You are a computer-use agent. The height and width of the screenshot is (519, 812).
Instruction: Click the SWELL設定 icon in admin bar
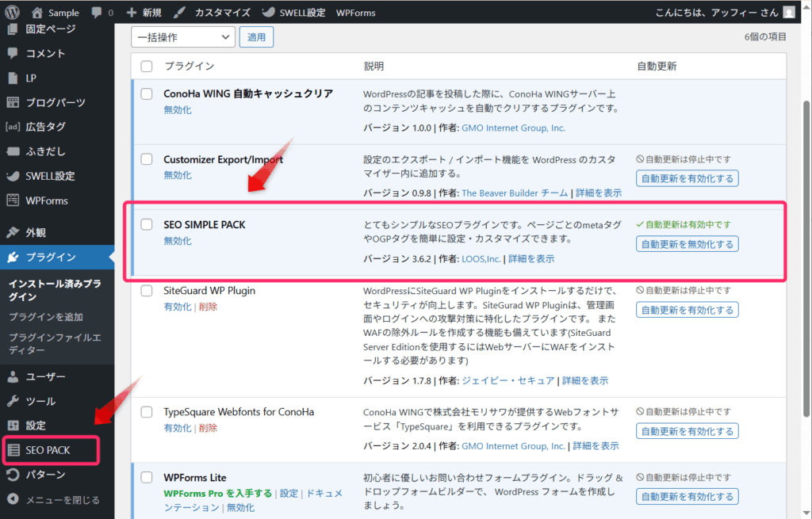pyautogui.click(x=268, y=13)
